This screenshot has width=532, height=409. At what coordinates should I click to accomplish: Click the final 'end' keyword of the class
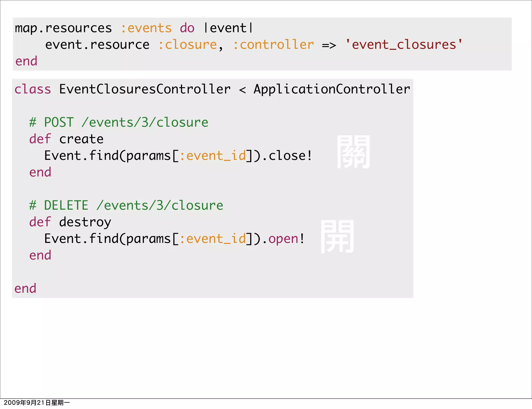tap(25, 289)
